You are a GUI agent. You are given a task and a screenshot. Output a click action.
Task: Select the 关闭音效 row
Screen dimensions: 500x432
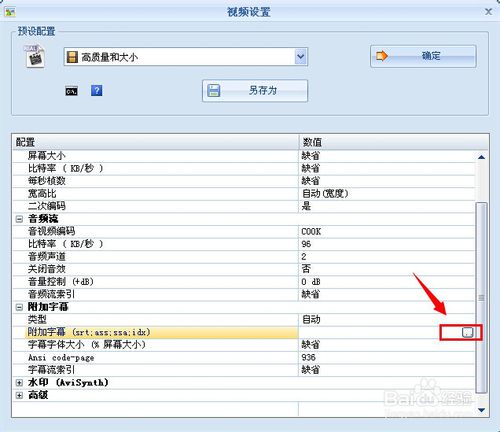[x=244, y=269]
